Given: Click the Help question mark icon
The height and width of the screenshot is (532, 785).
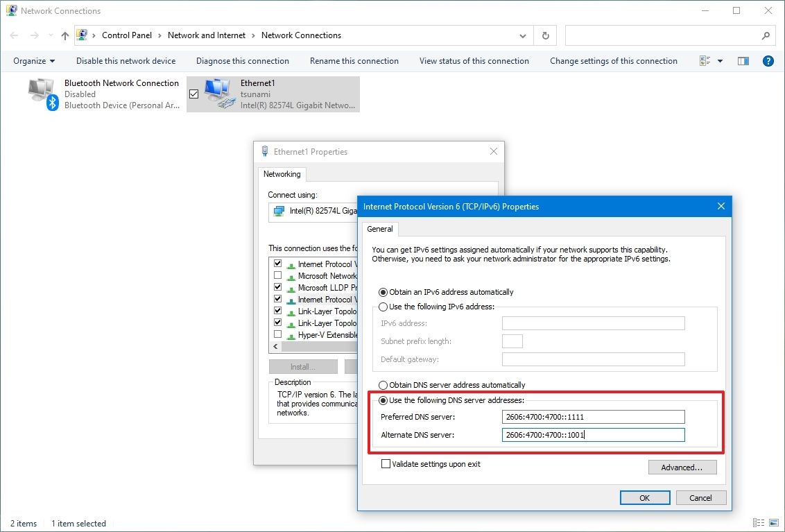Looking at the screenshot, I should click(768, 61).
